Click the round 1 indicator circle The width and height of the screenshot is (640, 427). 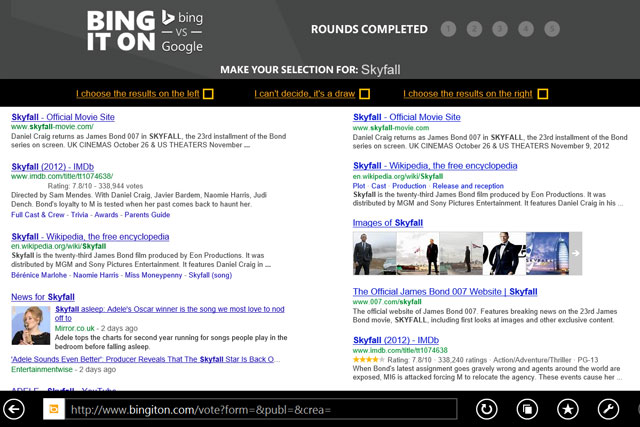[x=449, y=29]
